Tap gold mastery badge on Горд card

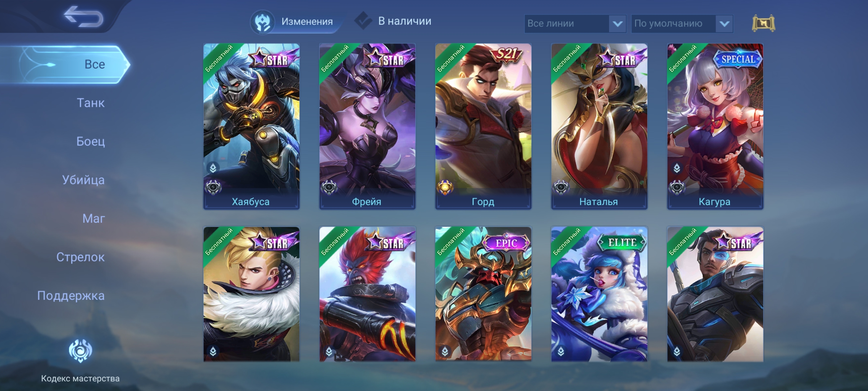445,188
